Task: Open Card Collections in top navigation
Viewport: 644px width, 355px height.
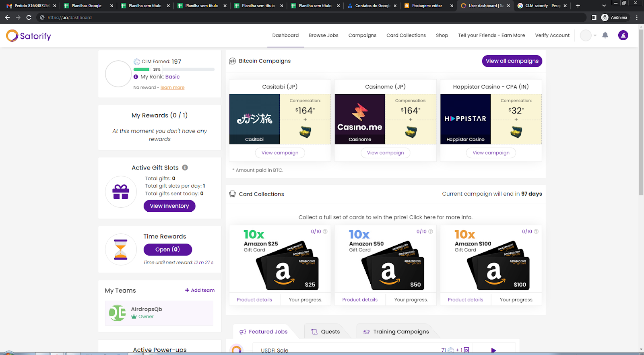Action: point(406,35)
